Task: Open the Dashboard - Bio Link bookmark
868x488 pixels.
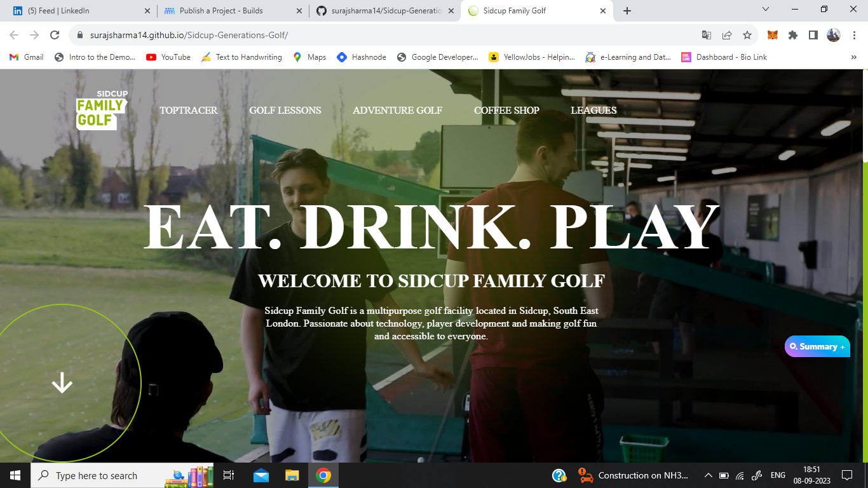Action: (724, 57)
